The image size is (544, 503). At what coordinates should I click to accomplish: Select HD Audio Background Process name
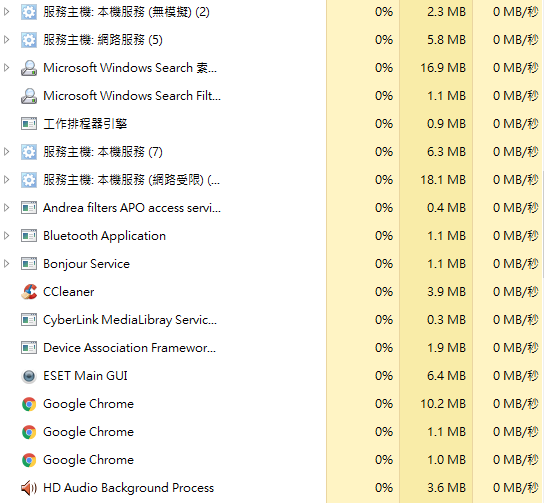pos(128,488)
